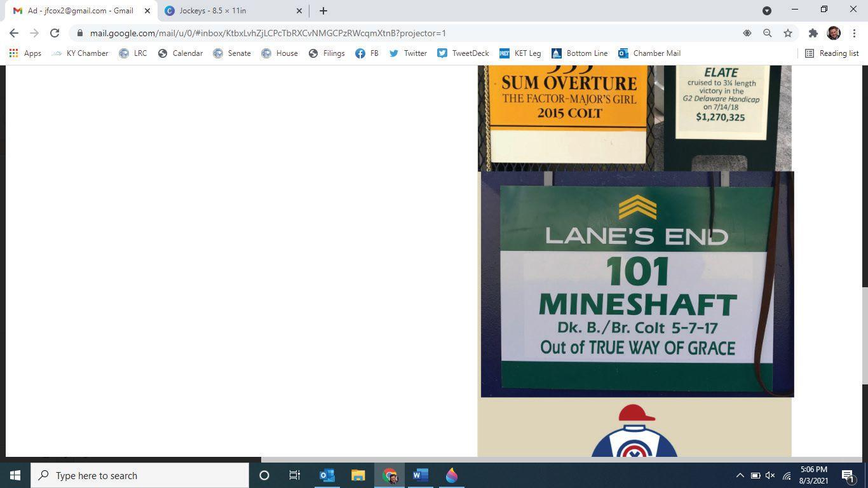Open the clock and date flyout
Screen dimensions: 868x488
click(x=813, y=475)
